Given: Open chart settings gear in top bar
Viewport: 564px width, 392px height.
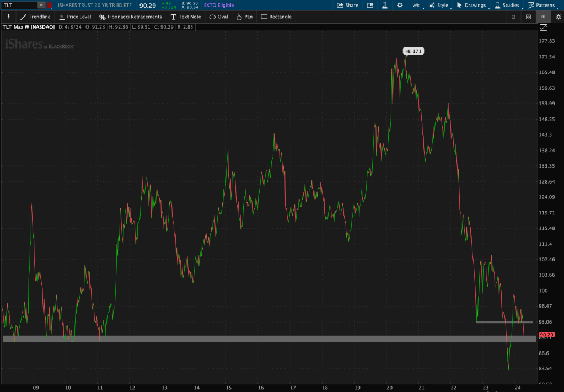Looking at the screenshot, I should click(400, 5).
